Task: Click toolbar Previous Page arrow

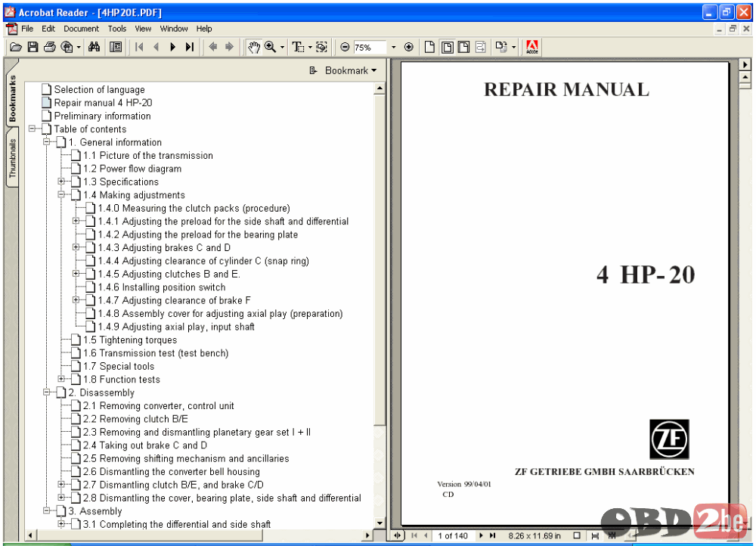Action: click(x=156, y=47)
